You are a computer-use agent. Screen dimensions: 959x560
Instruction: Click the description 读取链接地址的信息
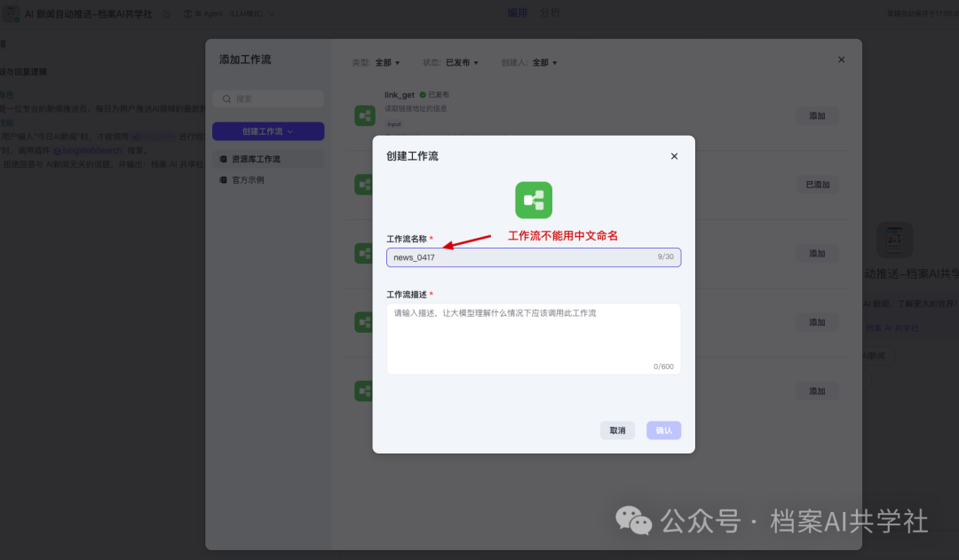pyautogui.click(x=416, y=109)
